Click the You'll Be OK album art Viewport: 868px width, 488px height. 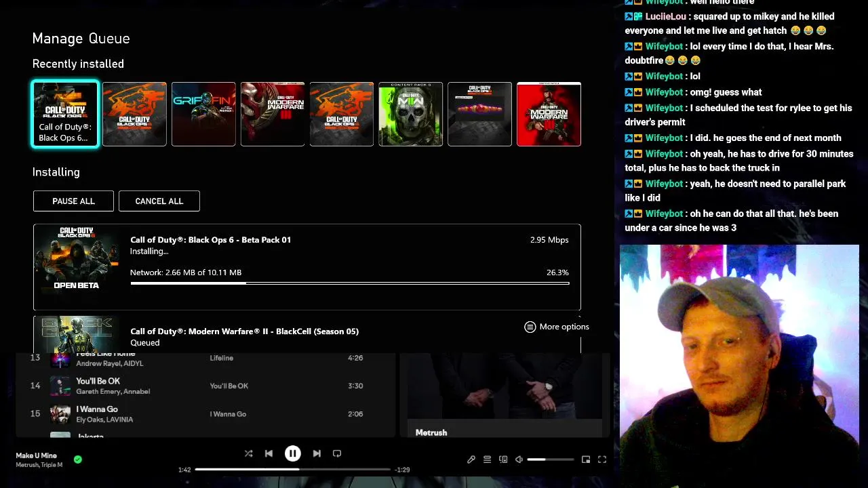click(60, 386)
